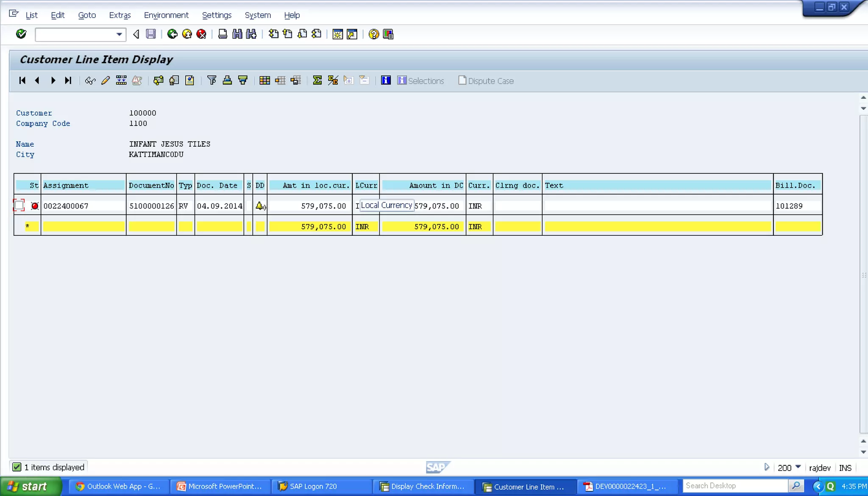Click the Change Document pencil icon
The image size is (868, 496).
point(106,81)
